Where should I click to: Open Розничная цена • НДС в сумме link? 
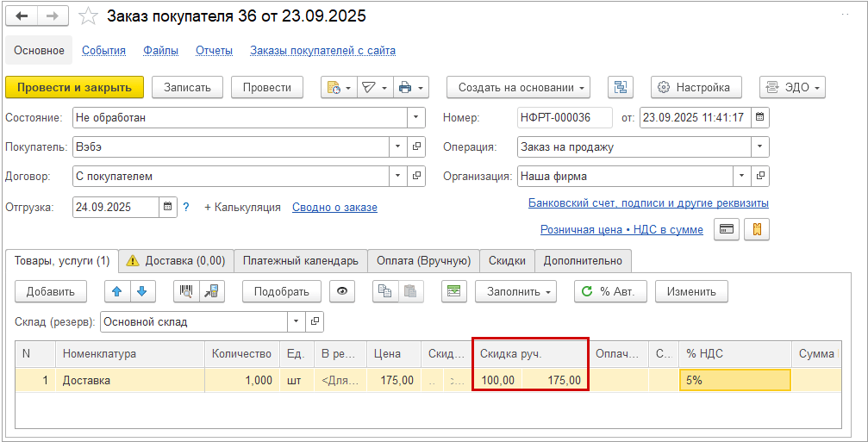pos(621,229)
